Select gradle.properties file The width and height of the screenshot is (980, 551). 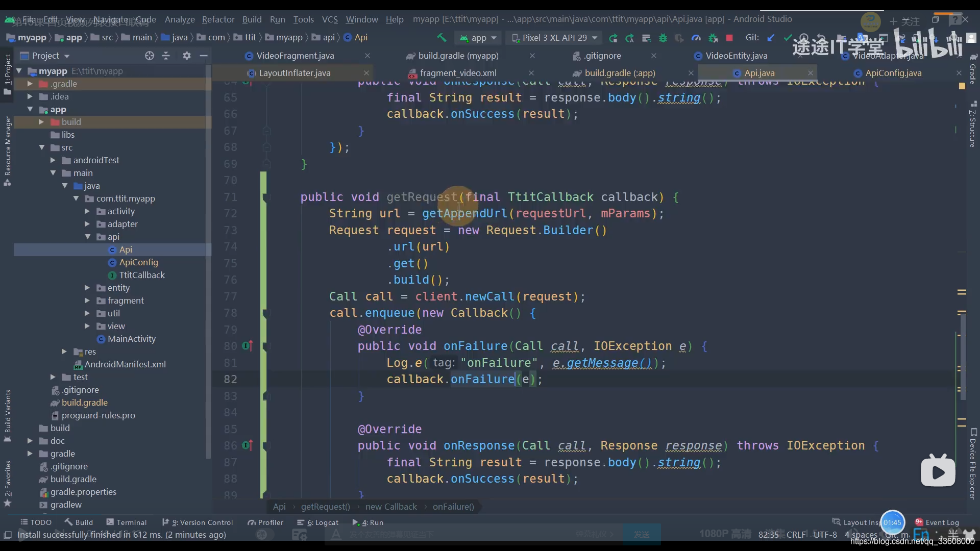pos(83,492)
